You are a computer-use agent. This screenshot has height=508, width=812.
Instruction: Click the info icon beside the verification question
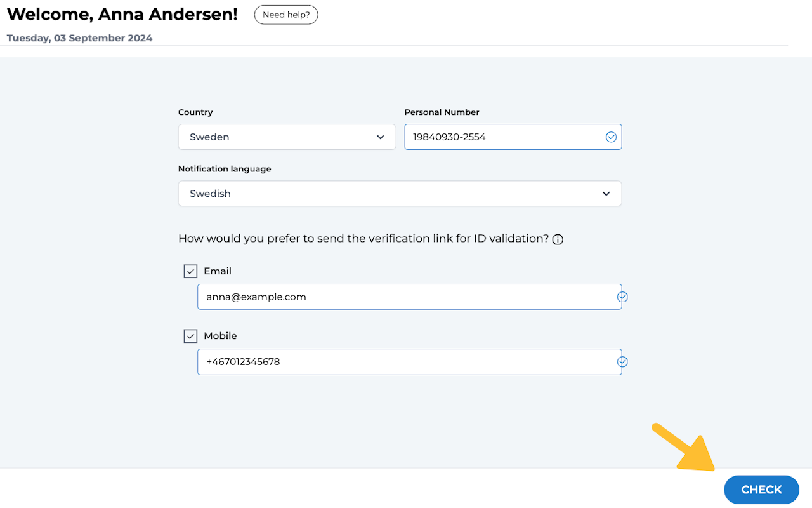[x=558, y=239]
